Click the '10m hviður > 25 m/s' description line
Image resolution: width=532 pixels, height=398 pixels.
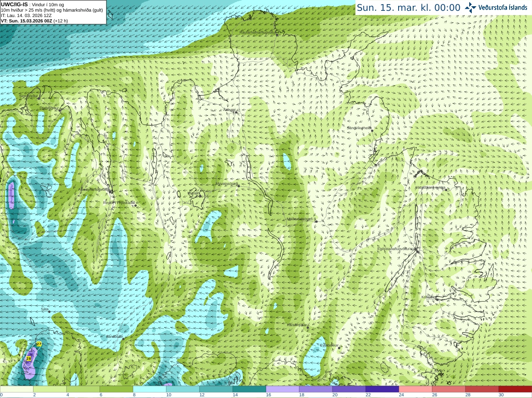(x=52, y=10)
